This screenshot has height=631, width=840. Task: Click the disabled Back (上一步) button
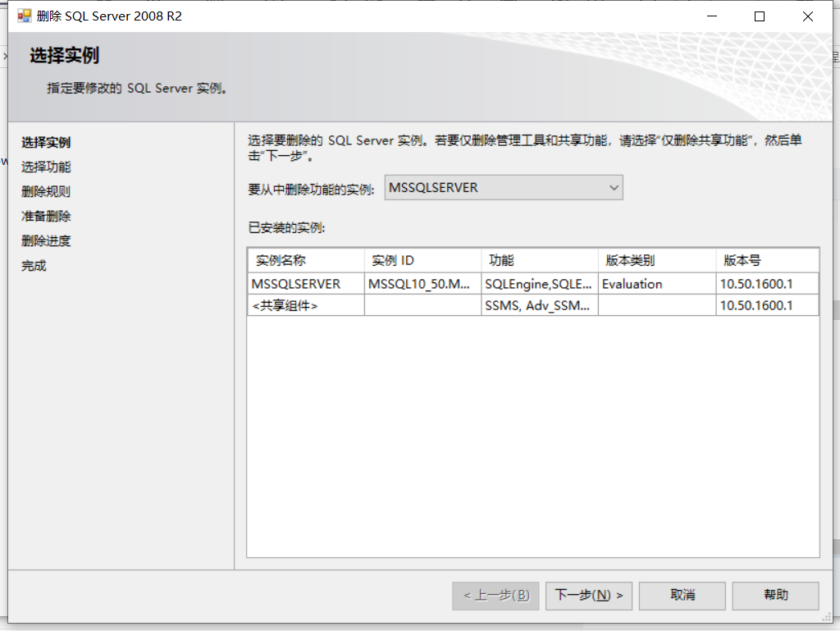pyautogui.click(x=495, y=596)
